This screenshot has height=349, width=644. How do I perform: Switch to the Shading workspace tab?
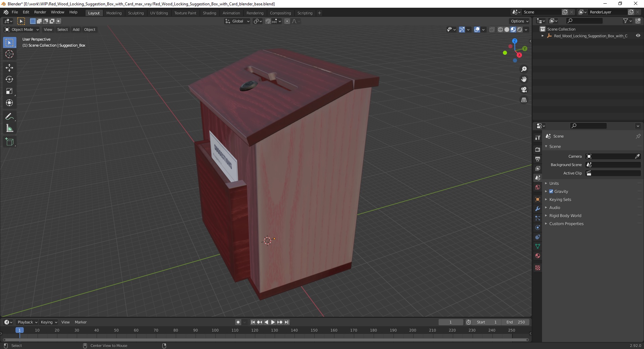(209, 13)
